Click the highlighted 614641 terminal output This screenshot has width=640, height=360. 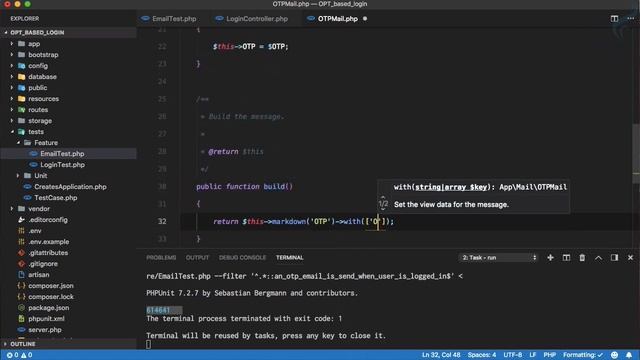158,310
